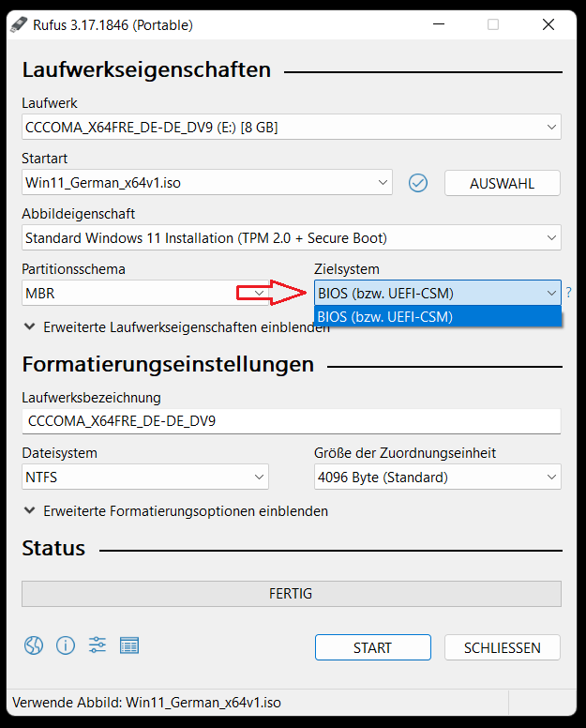The width and height of the screenshot is (586, 728).
Task: Minimize the Rufus window
Action: (439, 24)
